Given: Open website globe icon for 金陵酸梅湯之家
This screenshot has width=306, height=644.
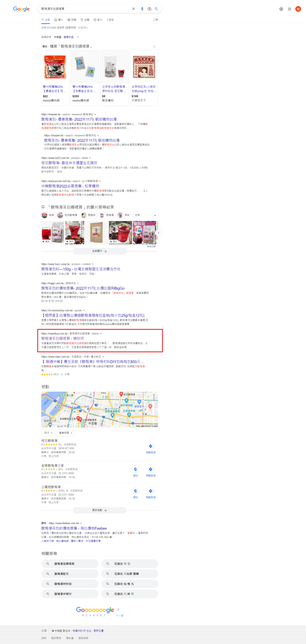Looking at the screenshot, I should 135,469.
